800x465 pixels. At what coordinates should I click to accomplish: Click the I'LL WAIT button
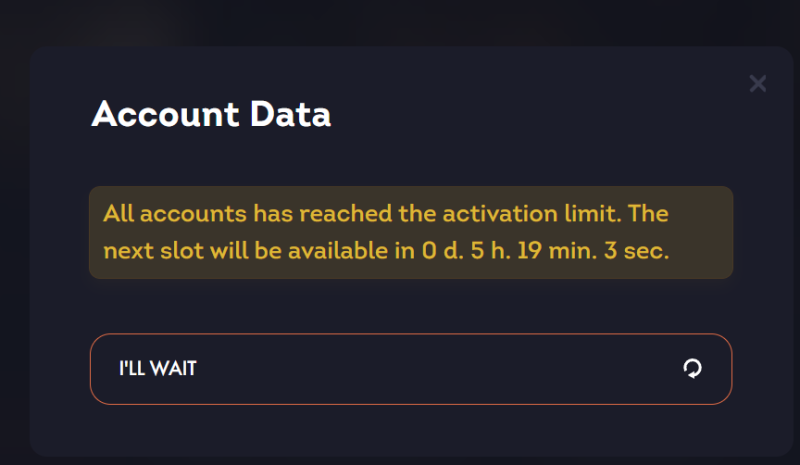411,369
